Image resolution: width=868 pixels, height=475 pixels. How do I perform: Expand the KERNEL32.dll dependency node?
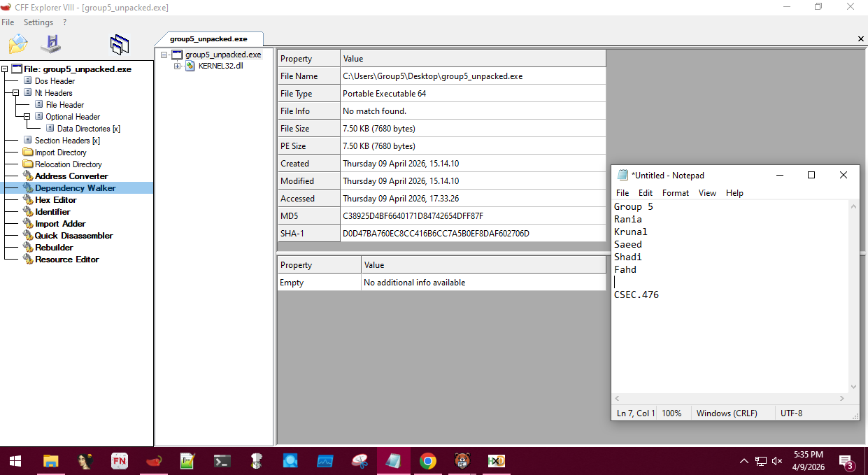tap(177, 66)
